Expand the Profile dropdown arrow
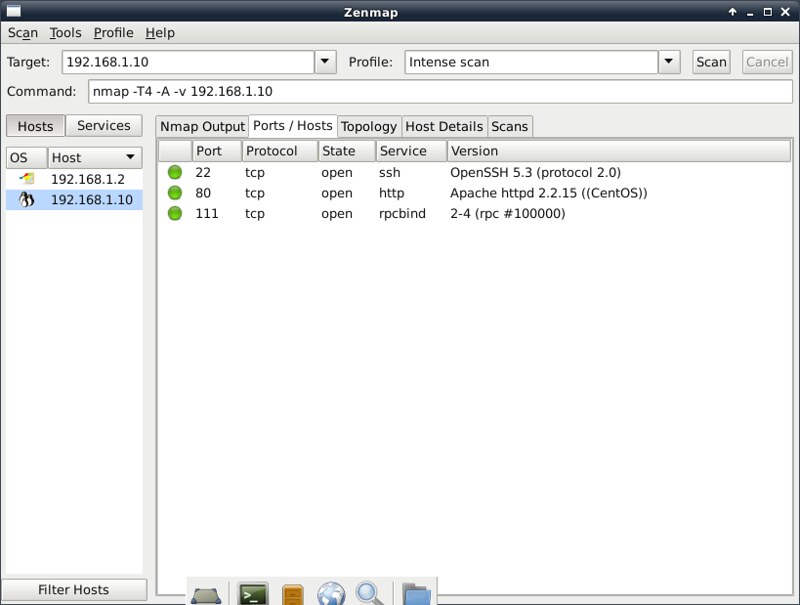 (x=669, y=62)
